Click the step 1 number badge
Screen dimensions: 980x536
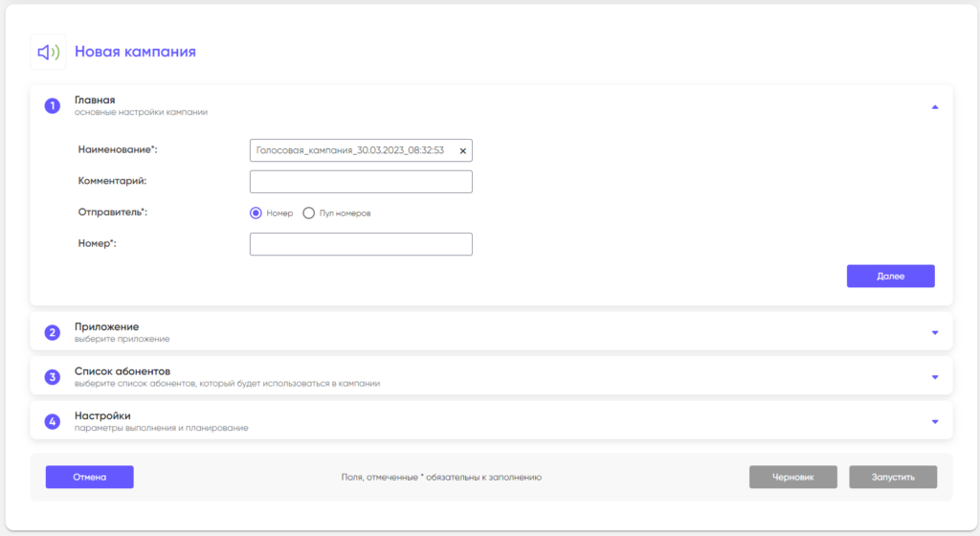[53, 105]
